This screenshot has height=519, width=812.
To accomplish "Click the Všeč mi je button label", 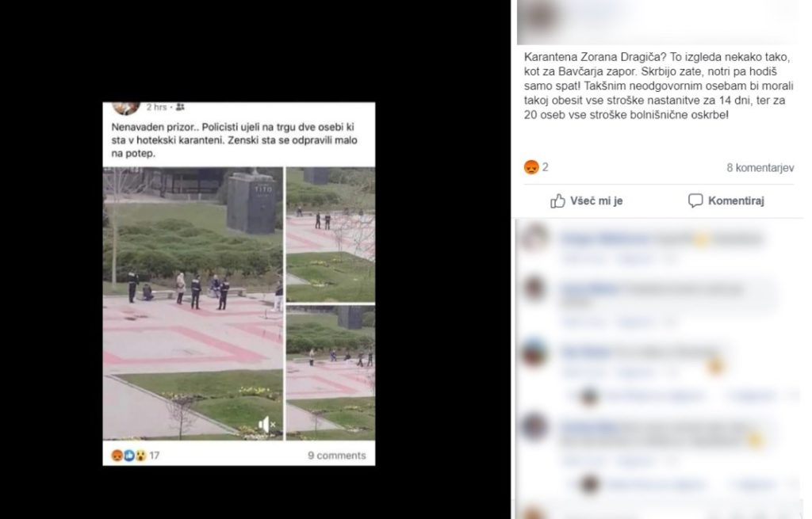I will 596,200.
